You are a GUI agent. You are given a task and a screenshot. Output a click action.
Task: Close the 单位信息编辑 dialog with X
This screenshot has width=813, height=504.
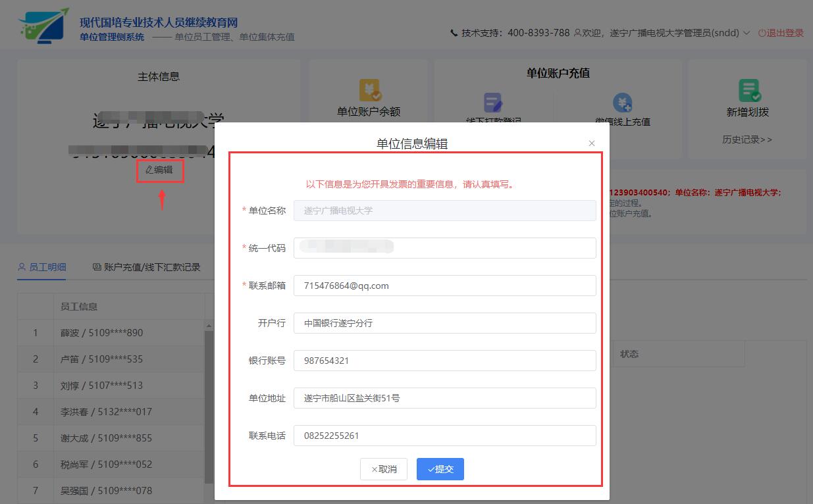(592, 143)
